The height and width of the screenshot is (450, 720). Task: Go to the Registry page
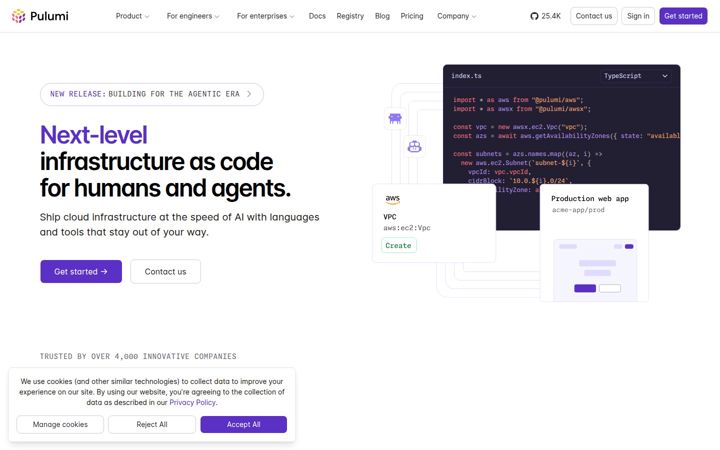(350, 16)
